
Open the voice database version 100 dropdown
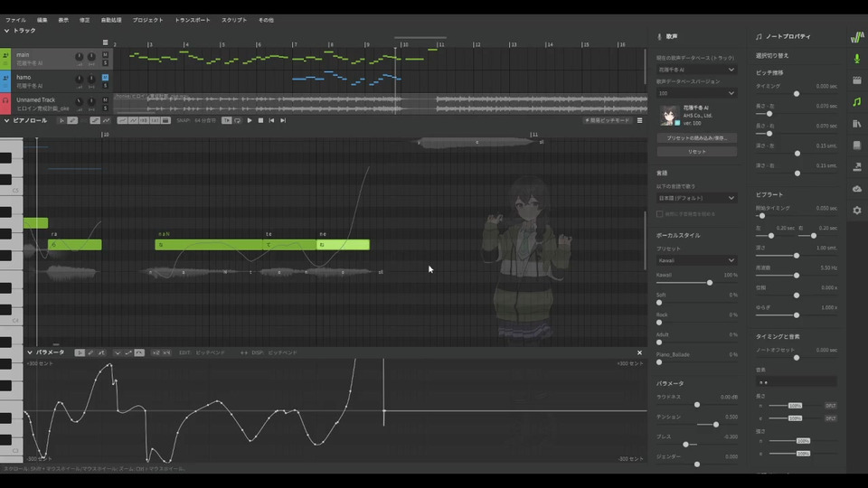(x=696, y=93)
